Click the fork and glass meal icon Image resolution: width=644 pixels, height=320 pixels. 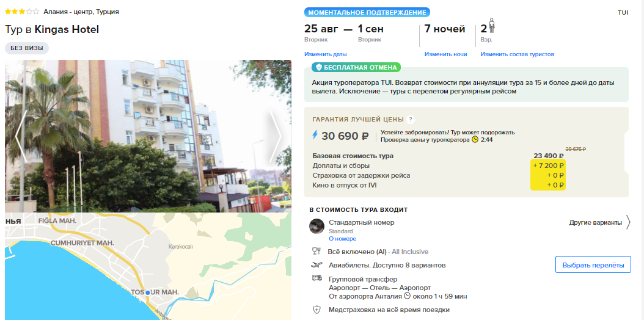(x=317, y=251)
